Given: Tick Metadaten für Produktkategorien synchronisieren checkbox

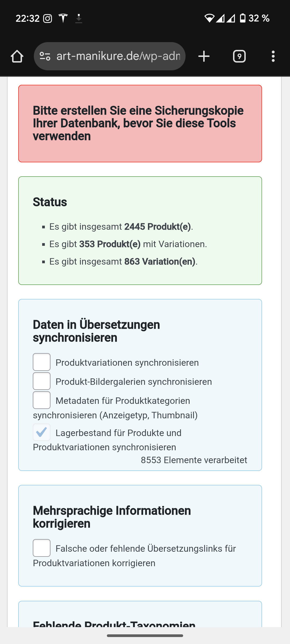Looking at the screenshot, I should click(x=42, y=400).
